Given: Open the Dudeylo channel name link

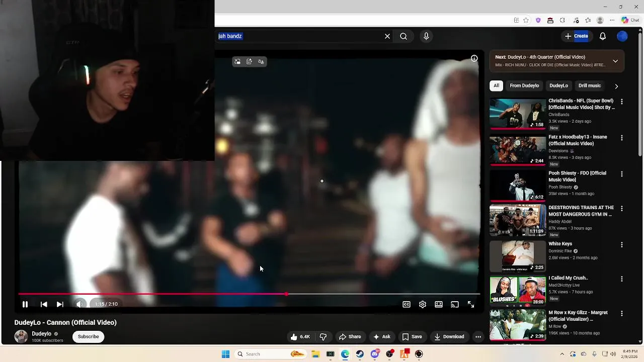Looking at the screenshot, I should [x=42, y=334].
